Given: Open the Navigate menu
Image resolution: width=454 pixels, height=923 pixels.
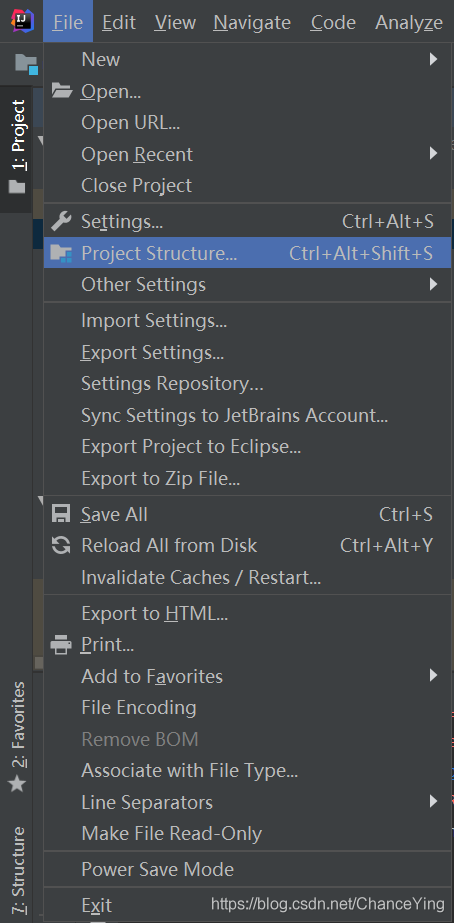Looking at the screenshot, I should click(252, 22).
